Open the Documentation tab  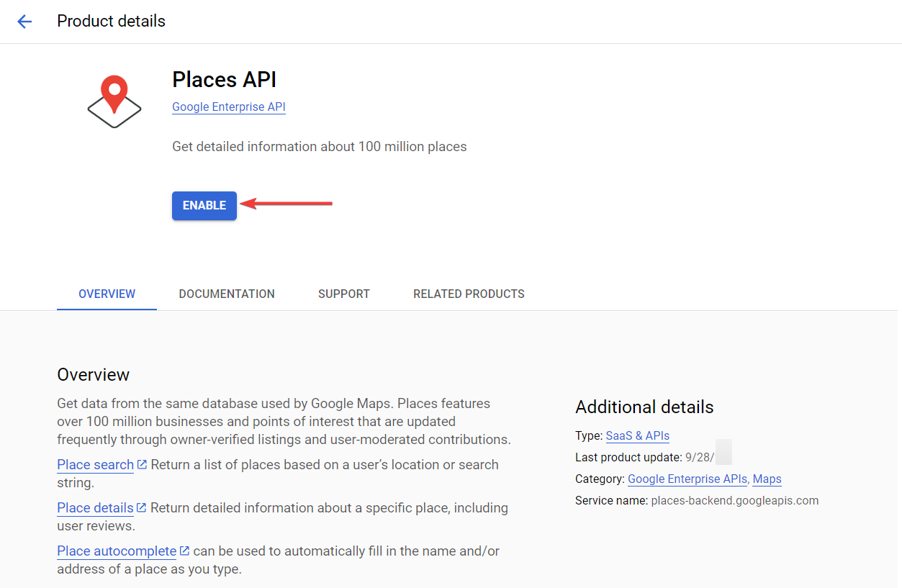click(x=227, y=294)
